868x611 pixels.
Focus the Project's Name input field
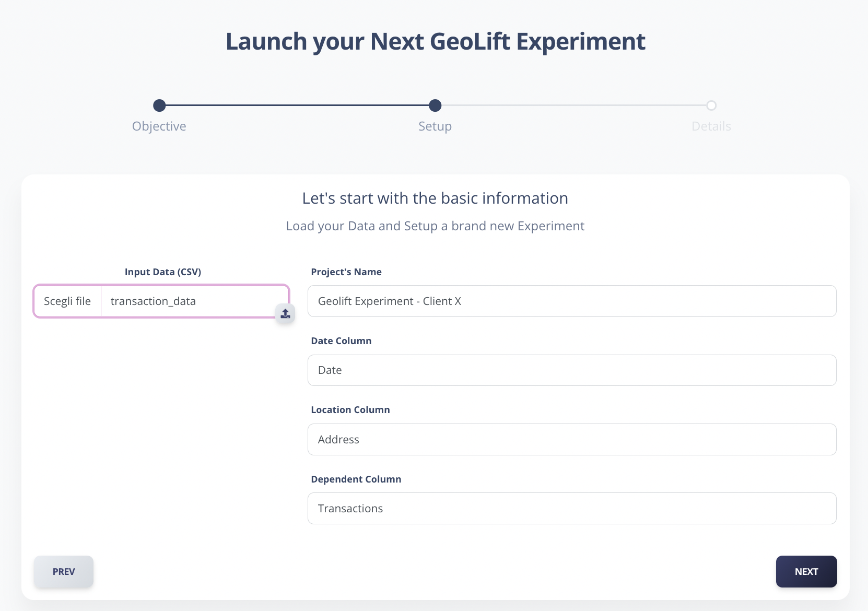point(572,301)
